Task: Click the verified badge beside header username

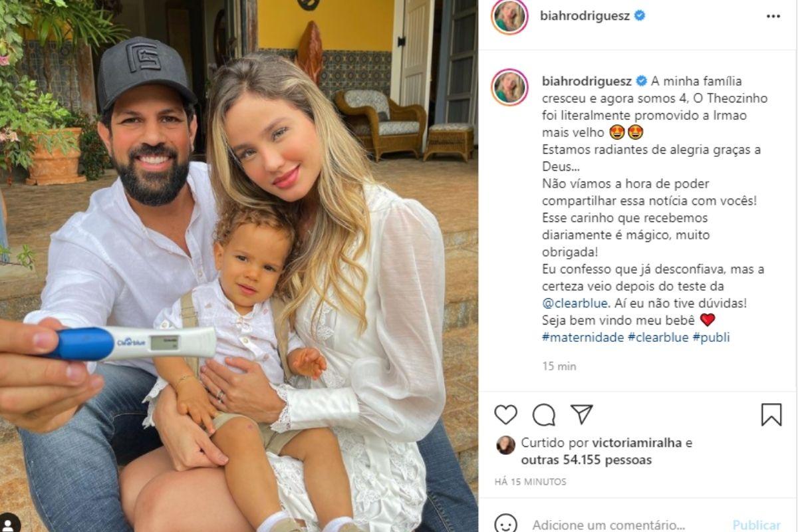Action: coord(640,15)
